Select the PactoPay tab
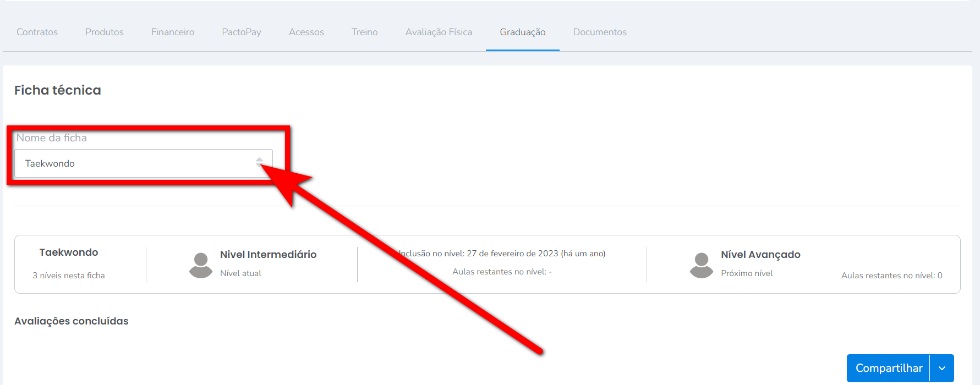 (x=242, y=32)
